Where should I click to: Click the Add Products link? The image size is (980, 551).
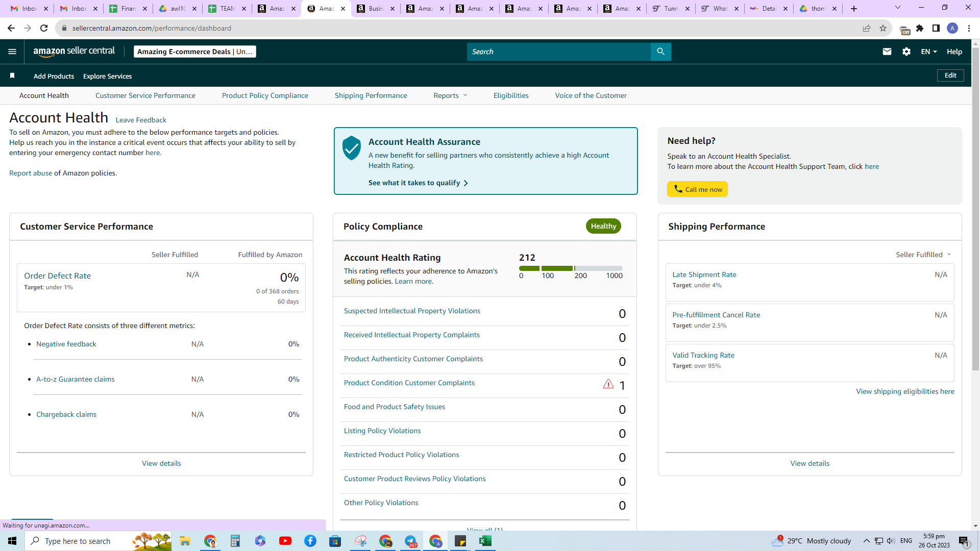click(x=54, y=76)
